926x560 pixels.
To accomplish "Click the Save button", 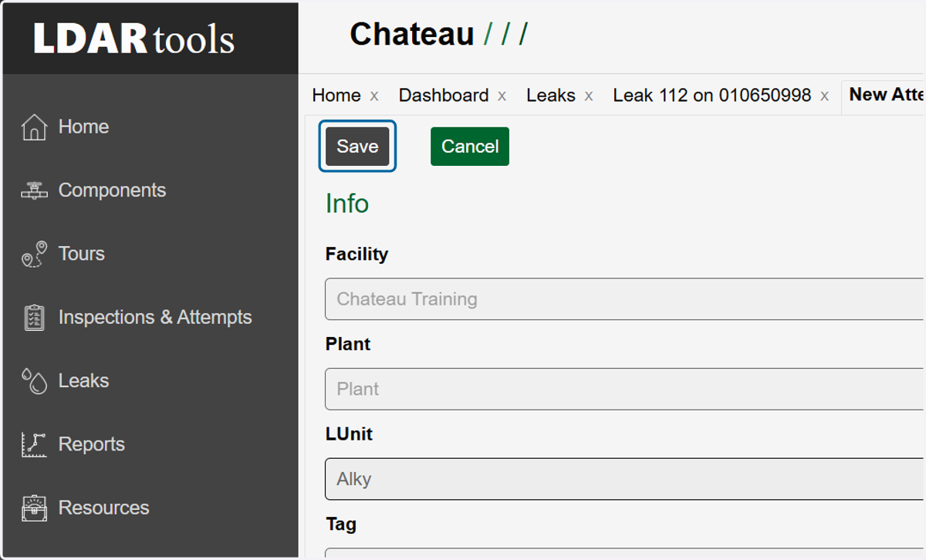I will pos(357,147).
